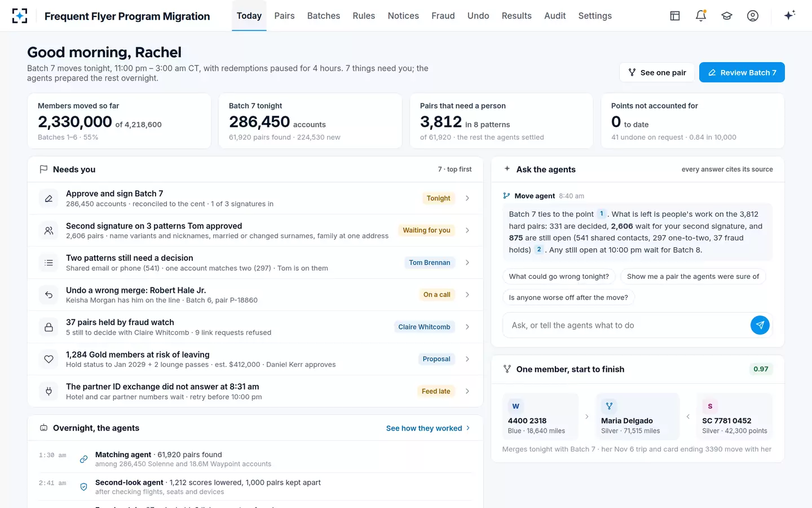The height and width of the screenshot is (508, 812).
Task: Go to the Fraud tab
Action: tap(443, 16)
